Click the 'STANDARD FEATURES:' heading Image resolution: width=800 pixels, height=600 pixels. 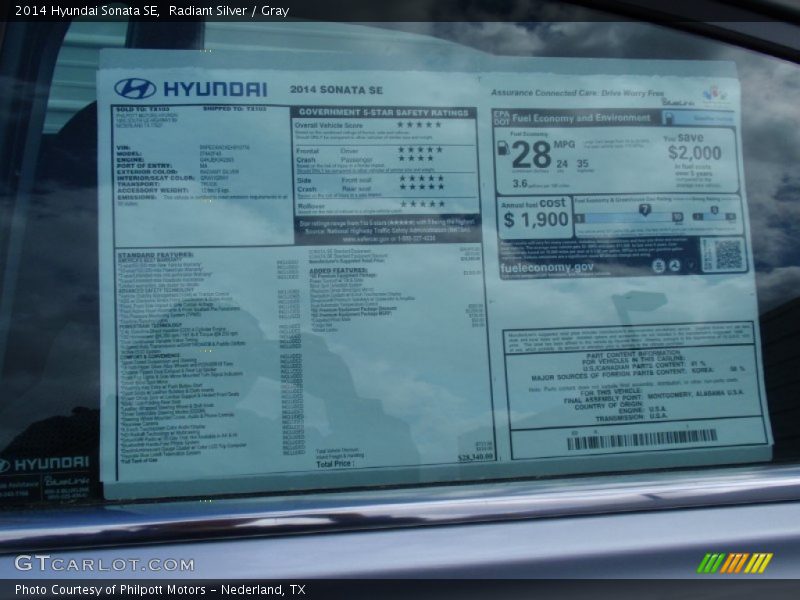coord(156,255)
